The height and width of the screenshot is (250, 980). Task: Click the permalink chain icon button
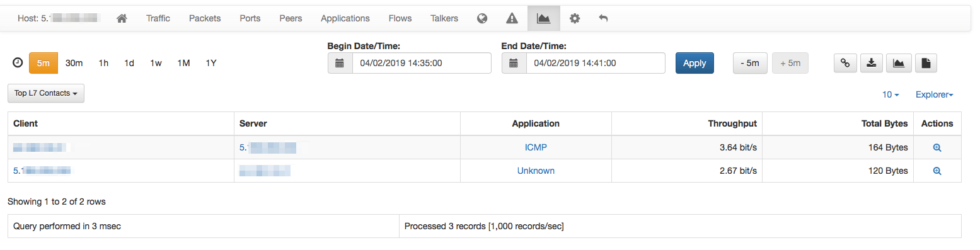(845, 63)
